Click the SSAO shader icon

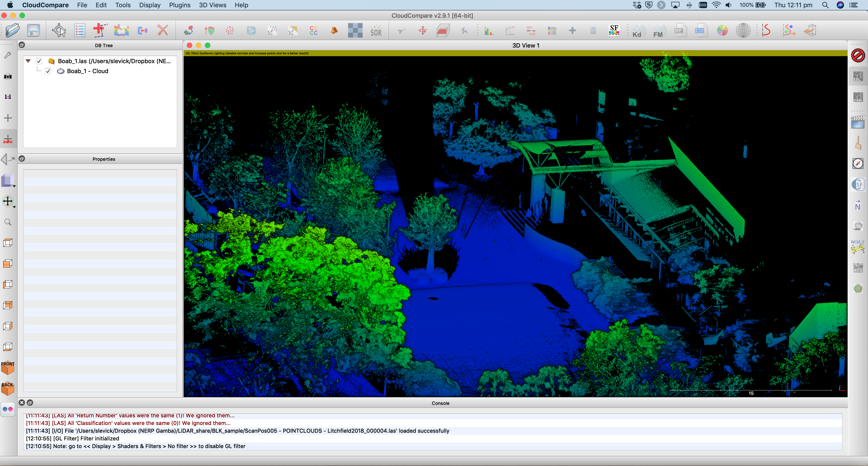click(858, 97)
